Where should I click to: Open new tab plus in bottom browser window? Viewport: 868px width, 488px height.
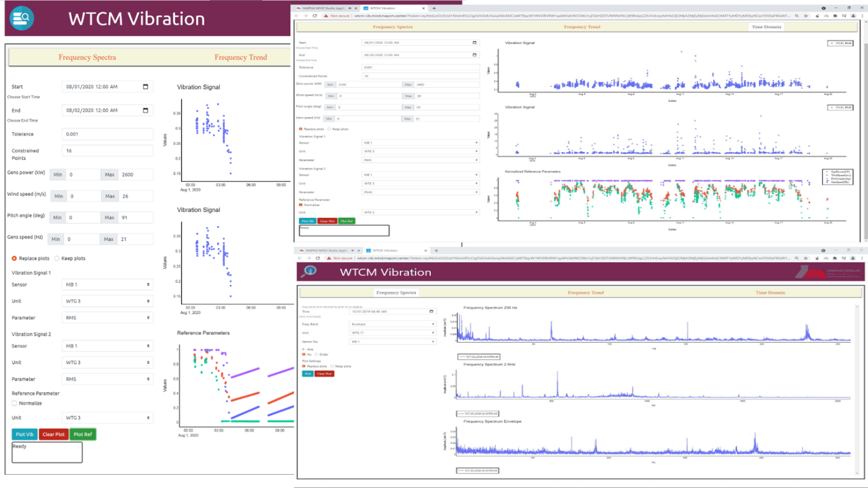click(x=437, y=251)
